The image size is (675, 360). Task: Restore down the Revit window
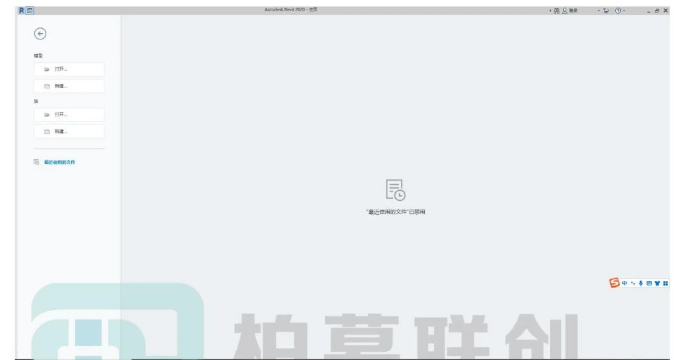pos(657,11)
